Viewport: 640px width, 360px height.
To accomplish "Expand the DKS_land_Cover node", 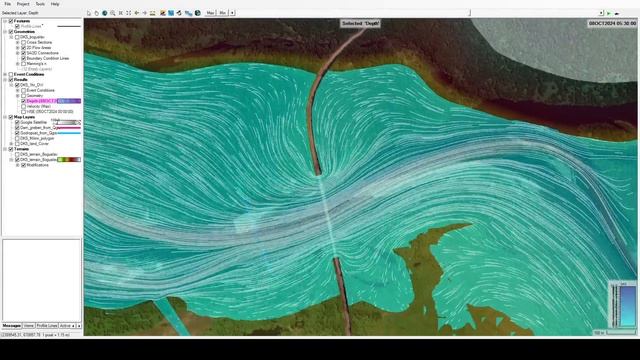I will (x=11, y=144).
